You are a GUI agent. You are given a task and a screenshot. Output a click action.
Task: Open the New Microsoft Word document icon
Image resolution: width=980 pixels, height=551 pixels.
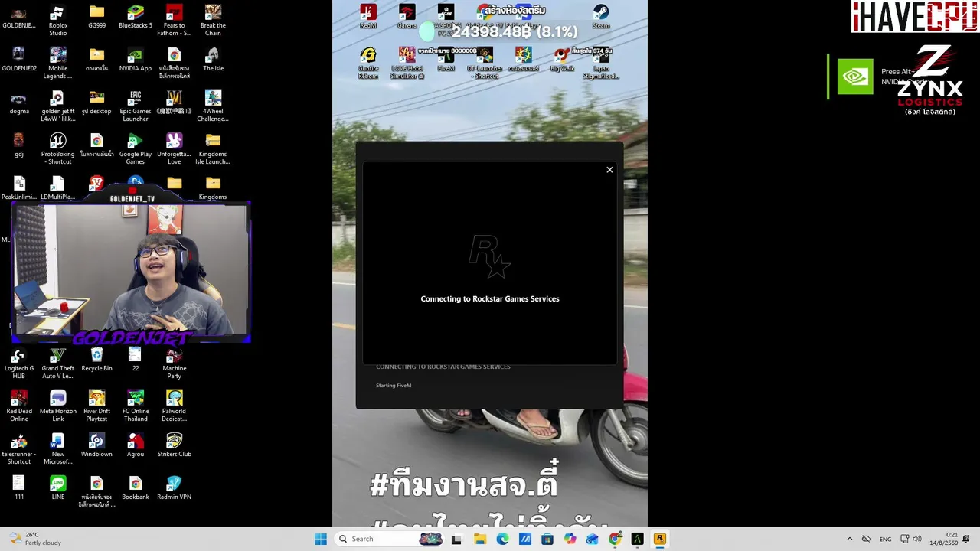(57, 449)
